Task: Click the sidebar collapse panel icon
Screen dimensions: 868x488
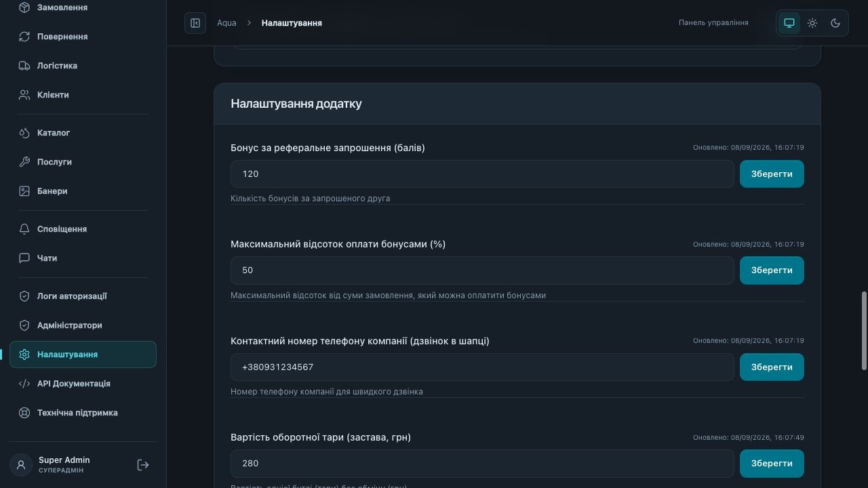Action: (x=195, y=23)
